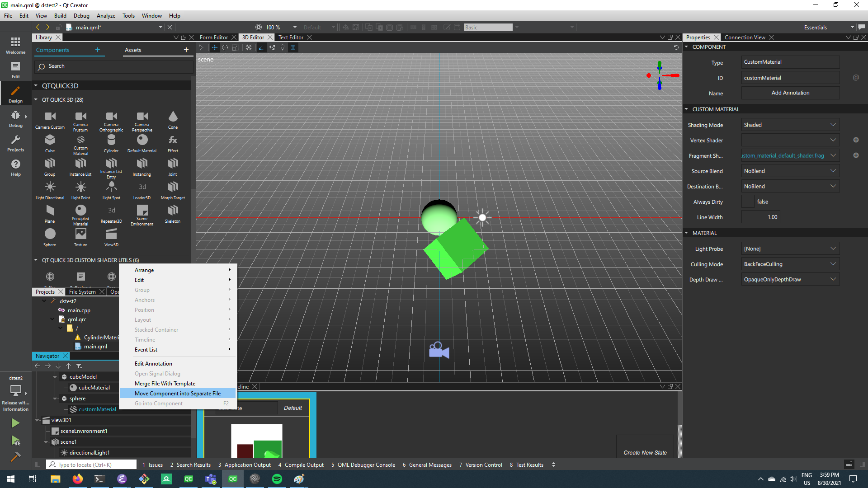Toggle the Always Dirty checkbox
This screenshot has height=488, width=868.
click(748, 202)
